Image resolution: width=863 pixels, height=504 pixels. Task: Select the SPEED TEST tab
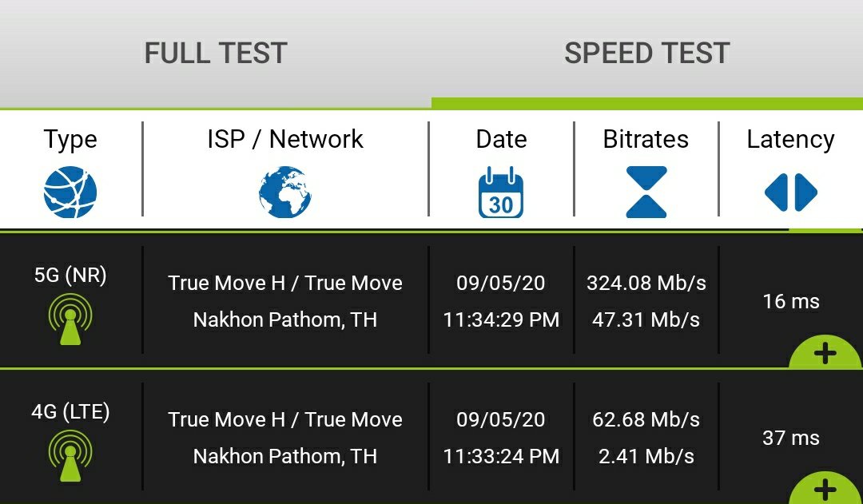coord(646,54)
